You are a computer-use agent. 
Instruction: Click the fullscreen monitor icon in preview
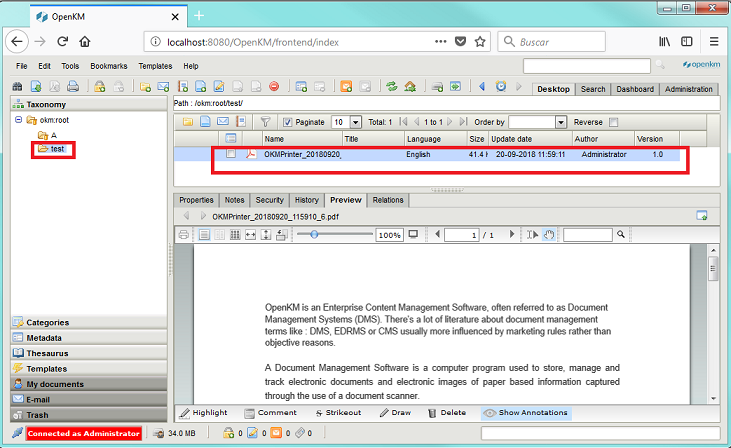(x=413, y=234)
